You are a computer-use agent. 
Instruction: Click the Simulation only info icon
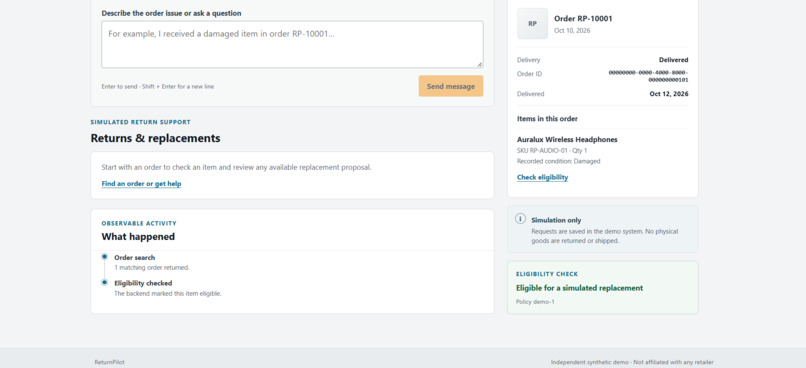point(520,219)
